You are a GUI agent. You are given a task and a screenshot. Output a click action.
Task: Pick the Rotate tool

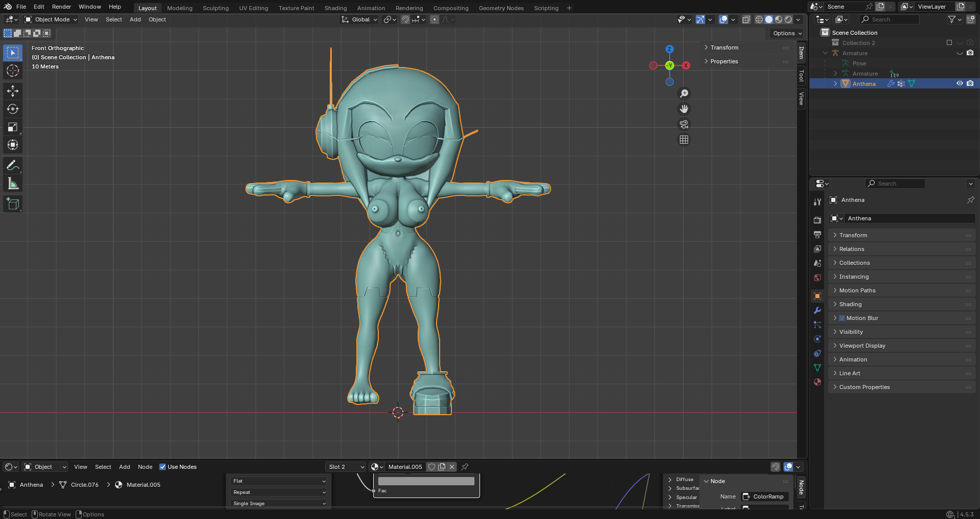pyautogui.click(x=13, y=109)
